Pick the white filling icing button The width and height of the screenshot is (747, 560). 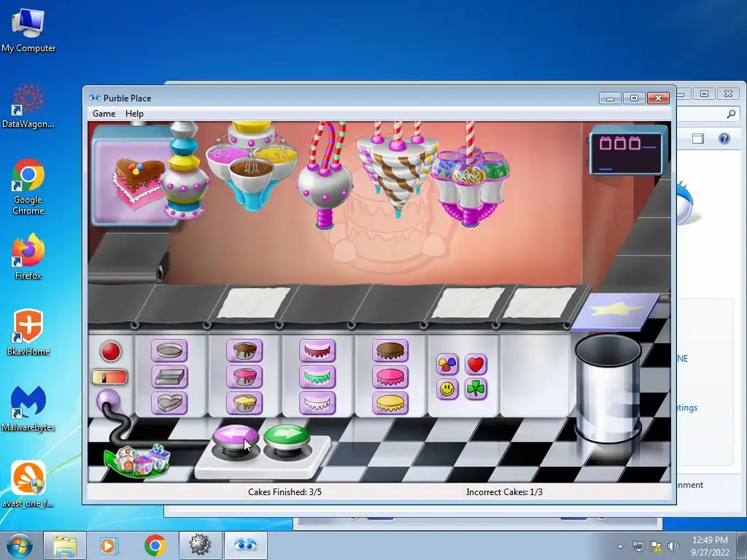[317, 402]
